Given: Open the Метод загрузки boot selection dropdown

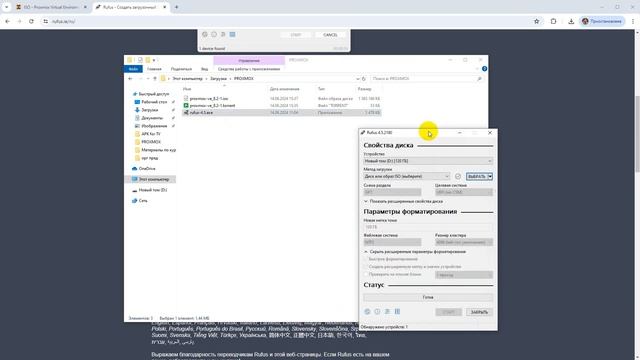Looking at the screenshot, I should point(407,176).
